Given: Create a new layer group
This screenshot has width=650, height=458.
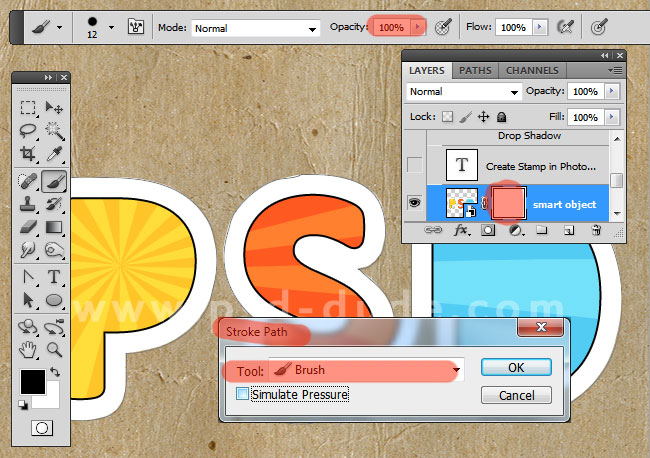Looking at the screenshot, I should tap(542, 230).
